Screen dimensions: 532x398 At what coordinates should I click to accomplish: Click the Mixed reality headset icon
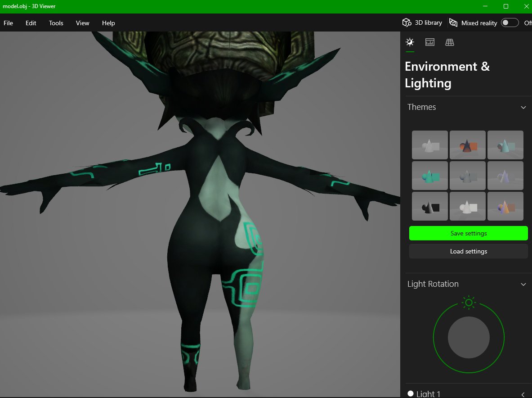click(x=453, y=23)
